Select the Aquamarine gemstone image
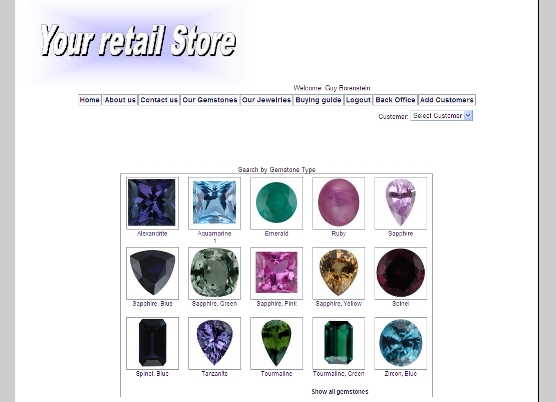This screenshot has width=556, height=402. 214,203
